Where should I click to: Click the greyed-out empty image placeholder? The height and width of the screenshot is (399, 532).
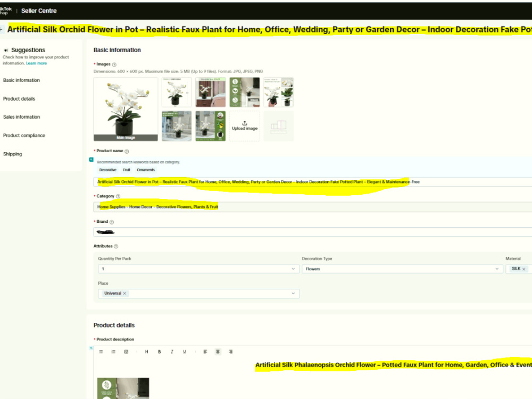279,126
